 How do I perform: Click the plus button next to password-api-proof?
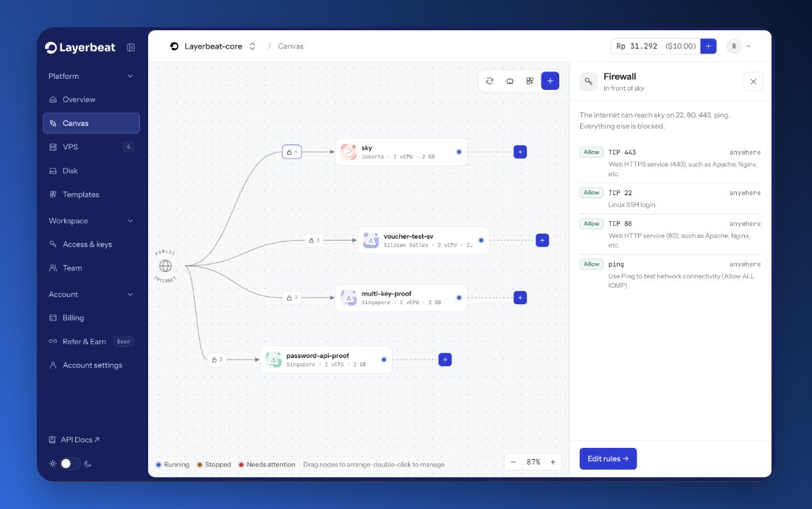click(x=445, y=359)
